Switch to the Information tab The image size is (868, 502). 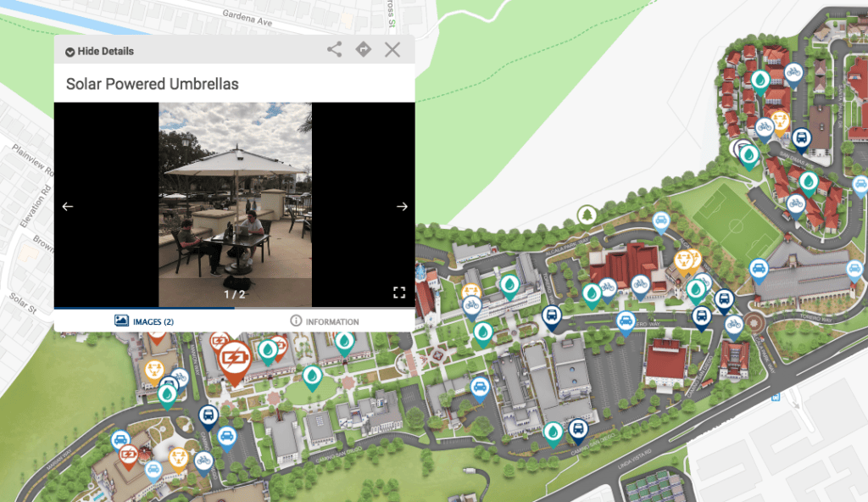point(325,321)
